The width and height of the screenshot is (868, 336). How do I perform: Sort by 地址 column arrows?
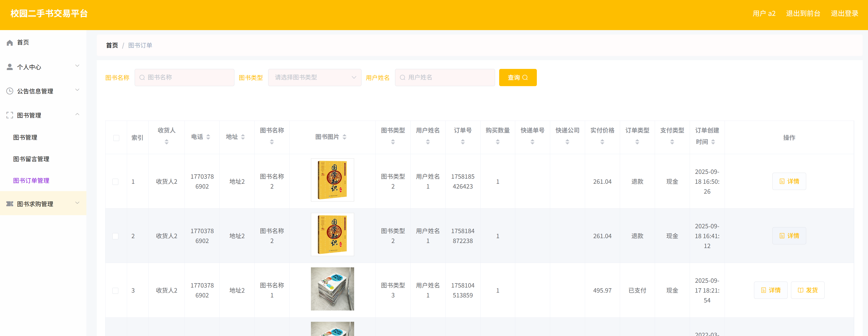(243, 137)
